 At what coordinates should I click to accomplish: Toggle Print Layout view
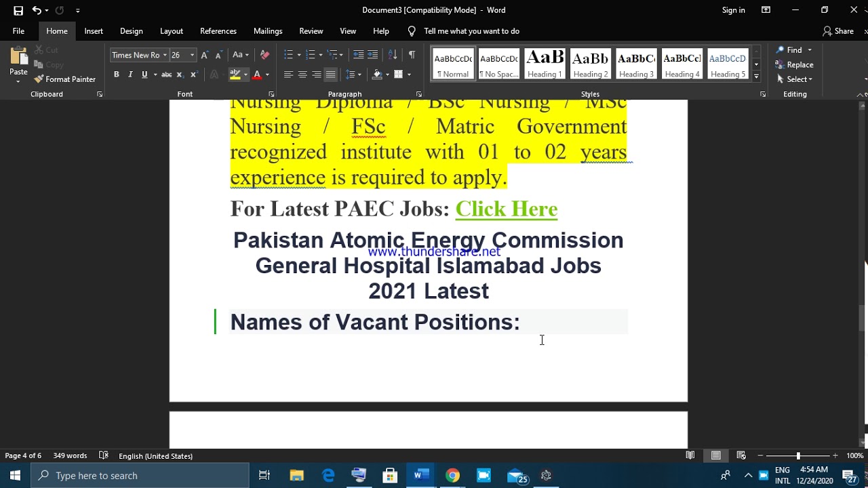click(x=715, y=455)
